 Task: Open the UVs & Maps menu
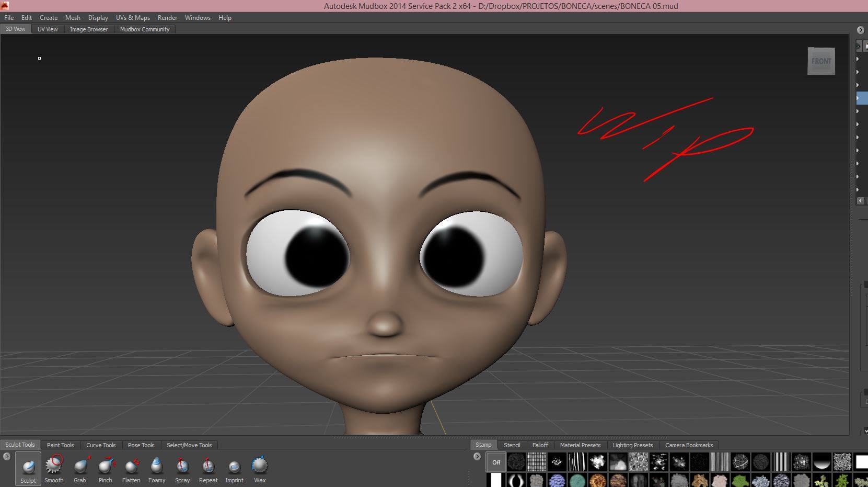point(133,18)
